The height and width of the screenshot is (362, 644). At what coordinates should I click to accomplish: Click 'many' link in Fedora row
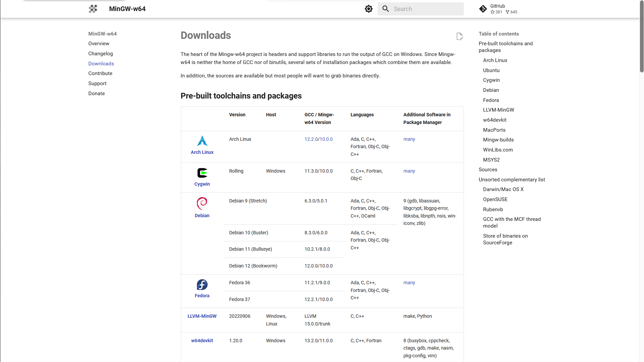point(409,283)
